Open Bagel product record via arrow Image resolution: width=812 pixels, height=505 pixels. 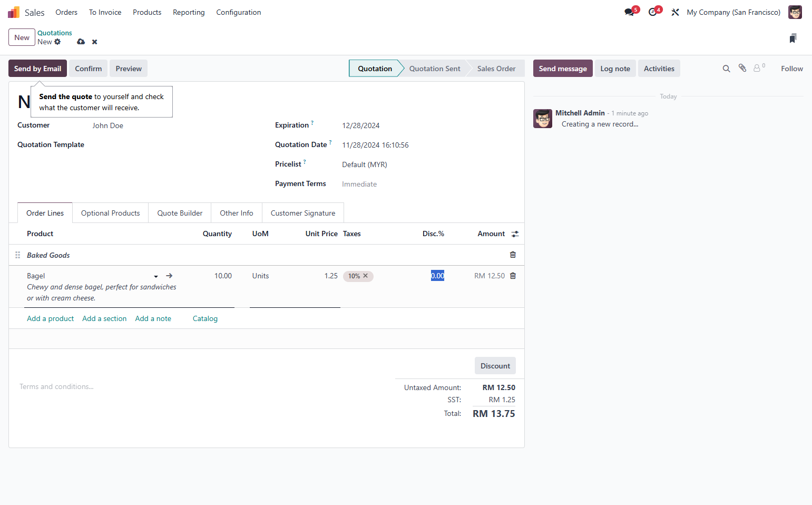(x=169, y=276)
